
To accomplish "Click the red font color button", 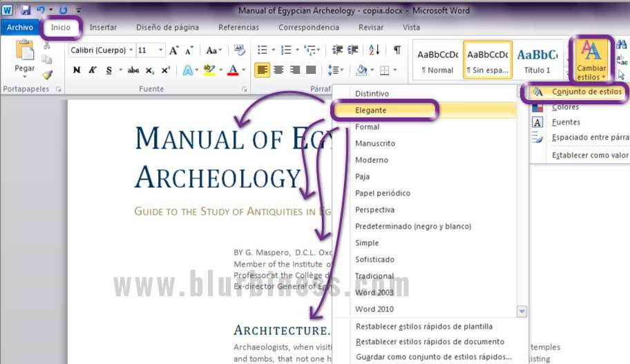I will click(x=233, y=70).
